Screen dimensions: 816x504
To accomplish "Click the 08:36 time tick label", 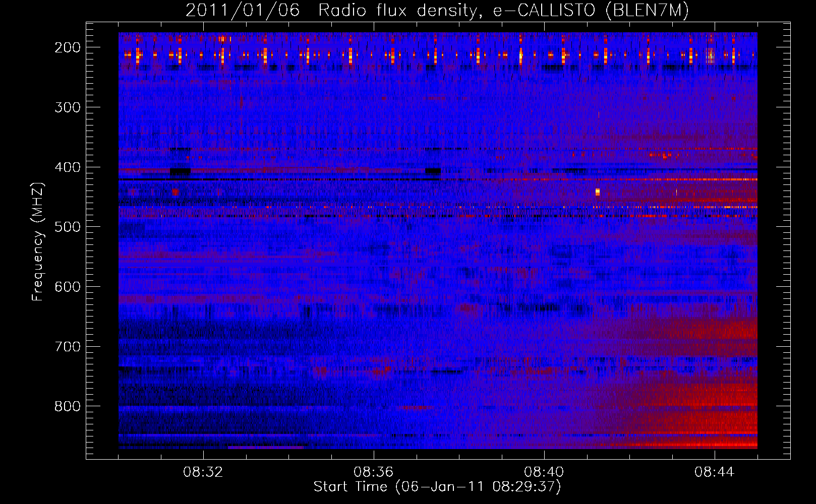I will coord(374,472).
